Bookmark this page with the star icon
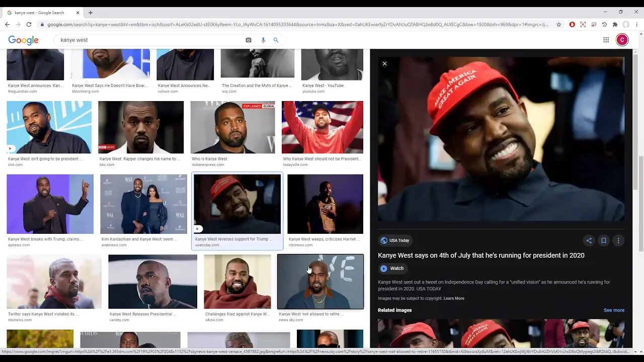This screenshot has height=362, width=644. (558, 24)
